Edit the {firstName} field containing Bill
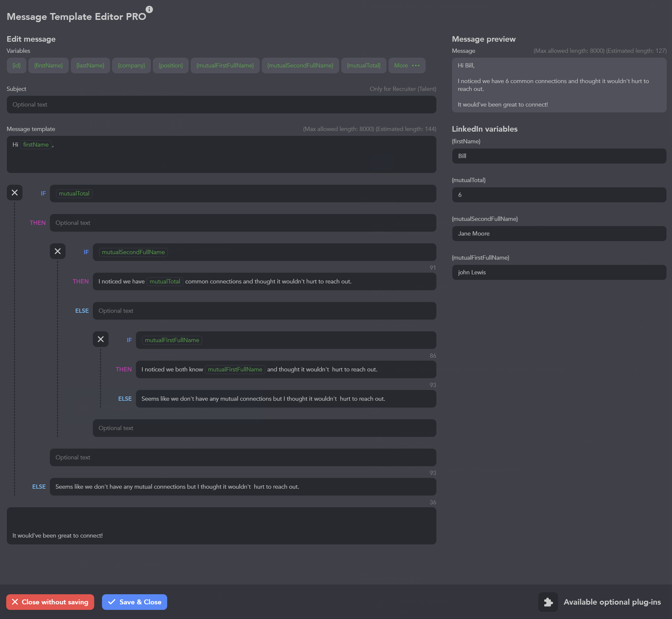The width and height of the screenshot is (672, 619). coord(559,156)
